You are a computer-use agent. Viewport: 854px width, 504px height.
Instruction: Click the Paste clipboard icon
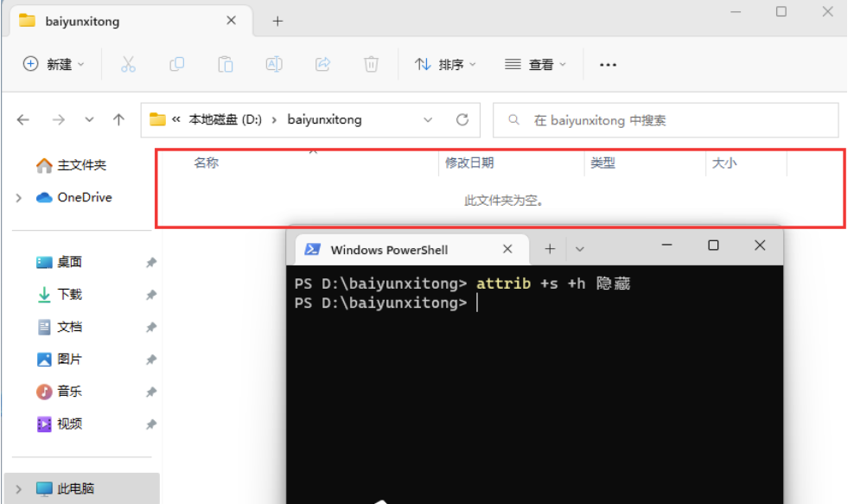pos(226,64)
